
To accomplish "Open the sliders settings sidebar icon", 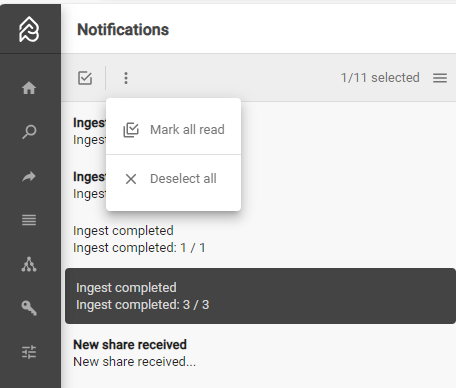I will point(29,352).
